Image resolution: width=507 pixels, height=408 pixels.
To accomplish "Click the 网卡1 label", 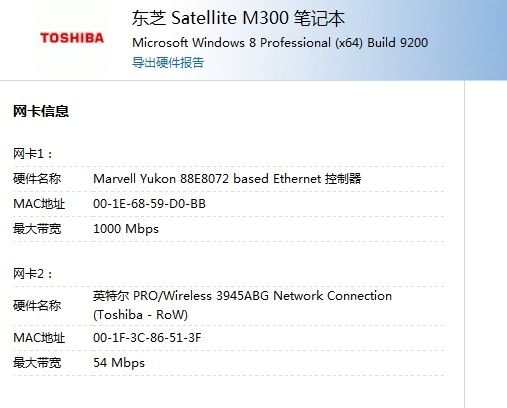I will (33, 154).
